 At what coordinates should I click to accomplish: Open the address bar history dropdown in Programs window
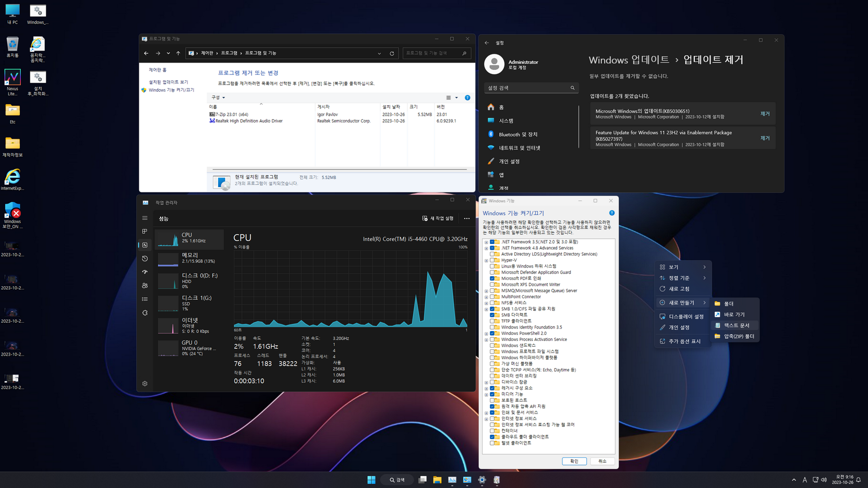tap(379, 53)
